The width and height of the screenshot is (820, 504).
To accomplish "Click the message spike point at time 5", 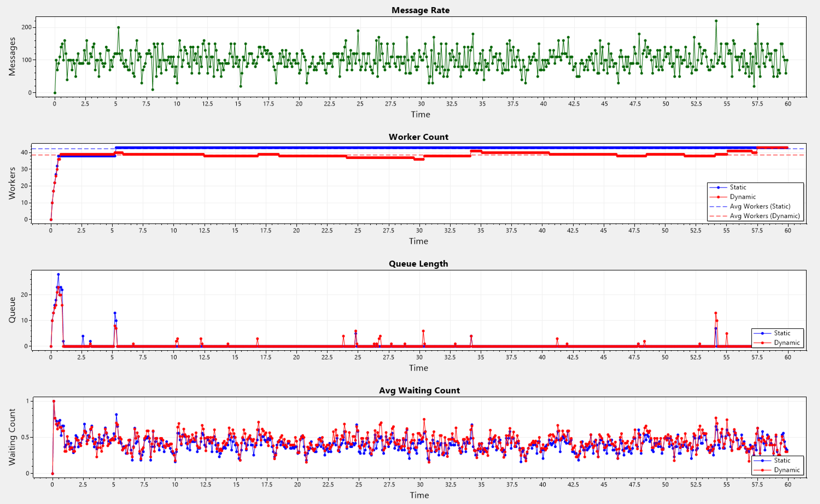I will pos(118,28).
